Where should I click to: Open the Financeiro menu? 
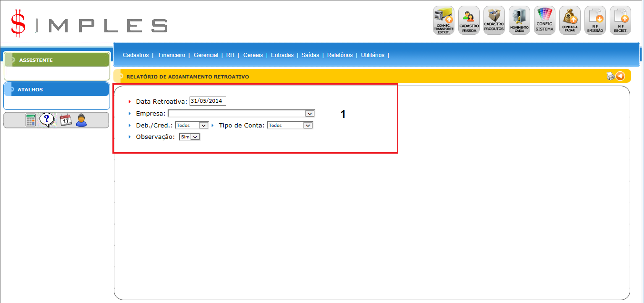click(x=171, y=55)
